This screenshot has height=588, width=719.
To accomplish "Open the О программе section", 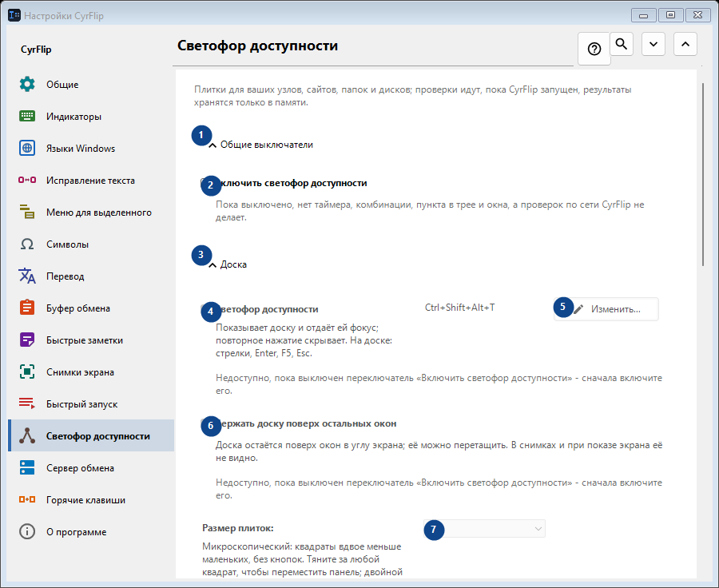I will 91,532.
